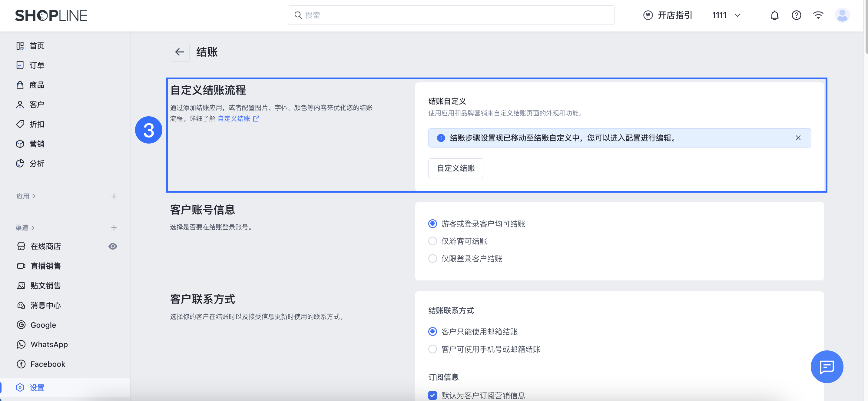Open the WhatsApp channel entry
868x401 pixels.
[x=49, y=344]
